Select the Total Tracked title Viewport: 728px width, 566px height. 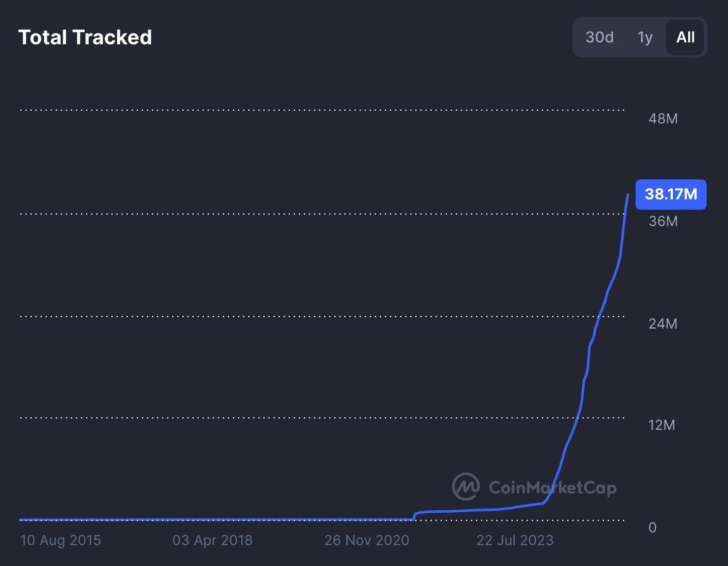pyautogui.click(x=85, y=37)
